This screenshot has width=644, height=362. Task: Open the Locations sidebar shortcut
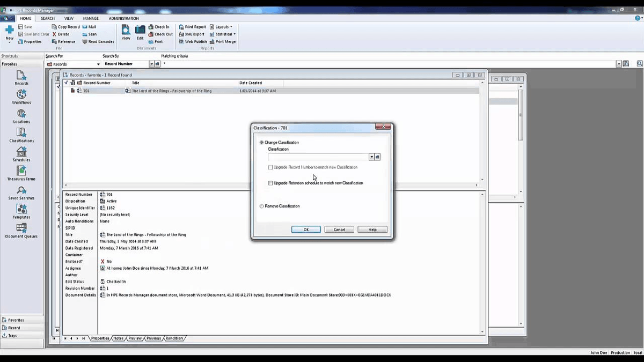tap(21, 116)
